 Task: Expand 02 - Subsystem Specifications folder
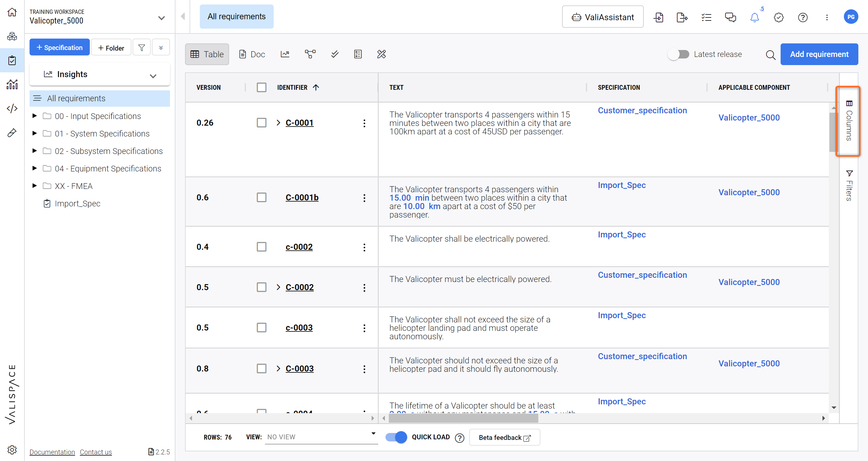[x=34, y=151]
